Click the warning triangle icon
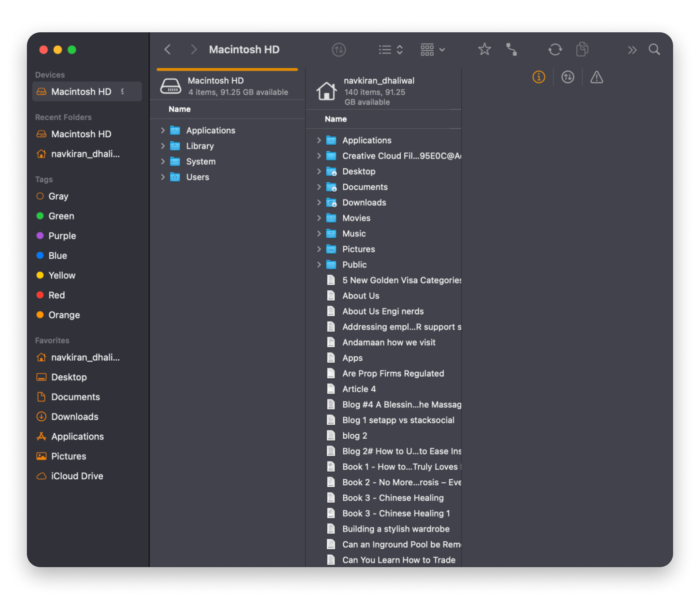Viewport: 700px width, 603px height. [x=596, y=77]
